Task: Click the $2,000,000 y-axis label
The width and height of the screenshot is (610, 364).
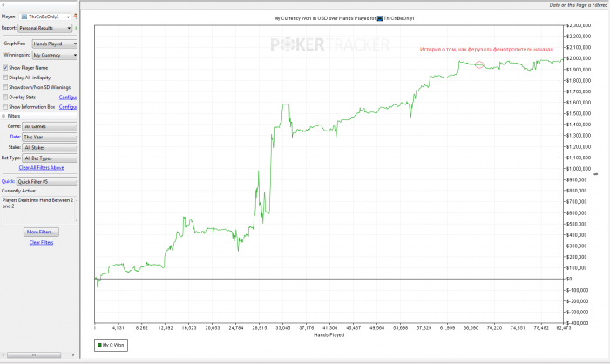Action: click(x=579, y=58)
